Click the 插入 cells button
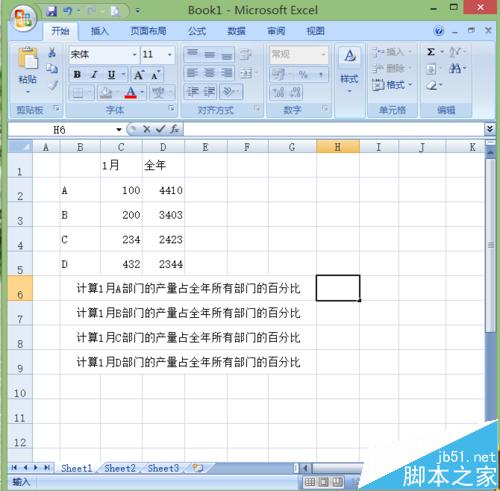This screenshot has height=491, width=500. point(391,52)
